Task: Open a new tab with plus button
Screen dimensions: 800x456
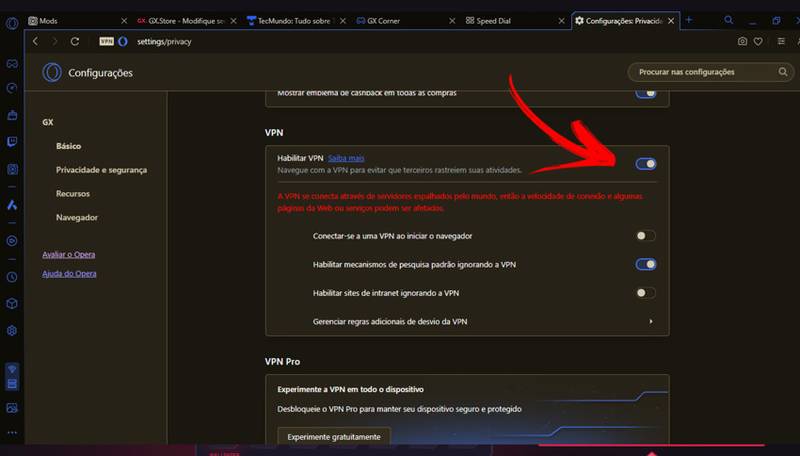Action: (x=689, y=20)
